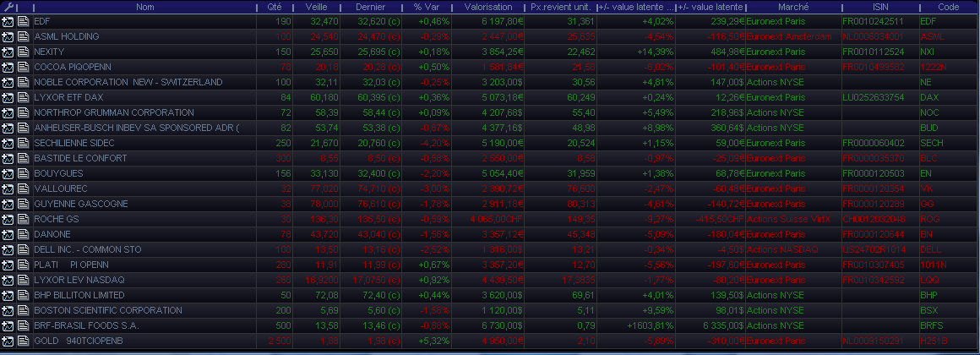The image size is (980, 355).
Task: Open chart icon for EDF row
Action: coord(8,21)
